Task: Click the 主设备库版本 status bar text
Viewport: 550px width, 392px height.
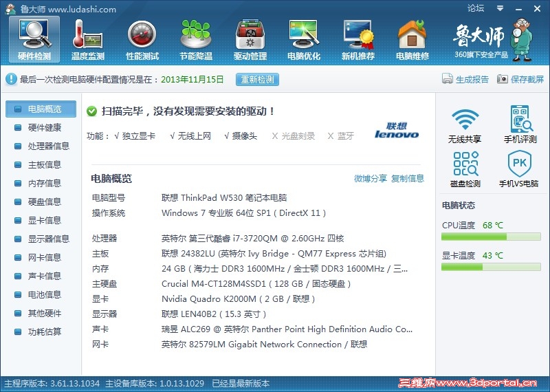Action: 155,384
